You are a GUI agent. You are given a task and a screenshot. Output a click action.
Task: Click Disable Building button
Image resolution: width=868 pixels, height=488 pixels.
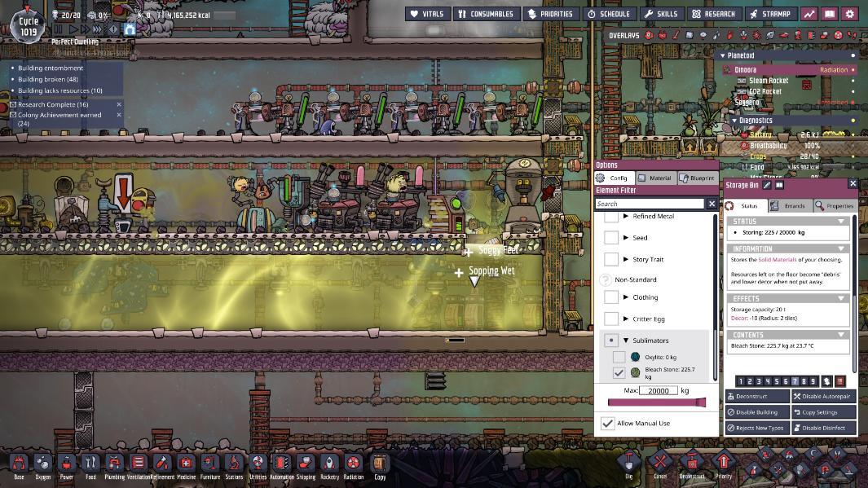click(x=757, y=412)
